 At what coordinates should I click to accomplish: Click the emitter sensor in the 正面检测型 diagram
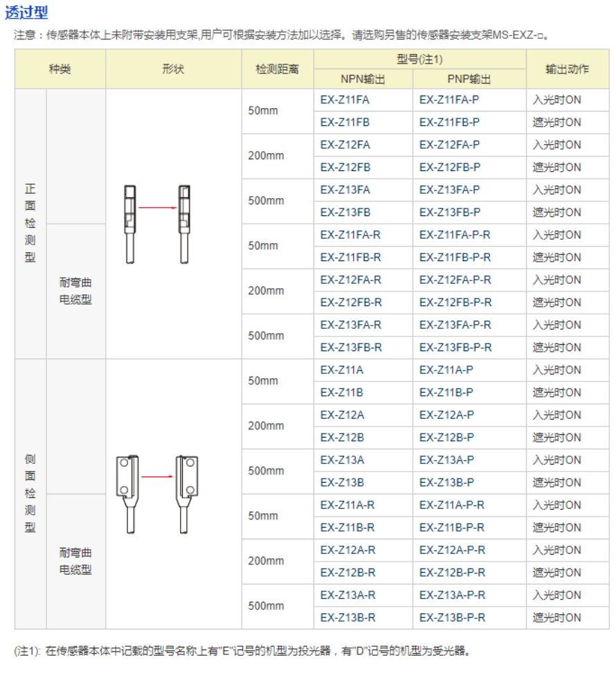tap(129, 222)
